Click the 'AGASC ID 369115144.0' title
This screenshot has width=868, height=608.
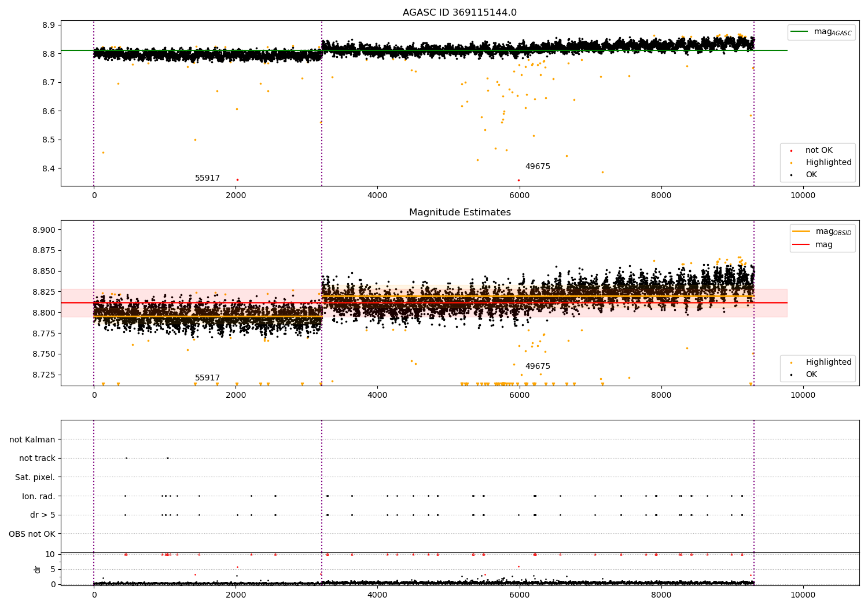click(x=460, y=13)
